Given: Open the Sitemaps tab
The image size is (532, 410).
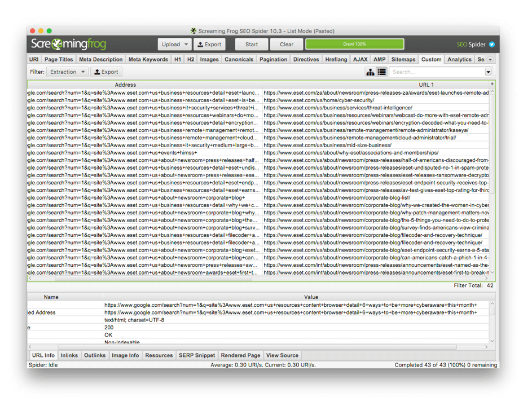Looking at the screenshot, I should point(403,59).
